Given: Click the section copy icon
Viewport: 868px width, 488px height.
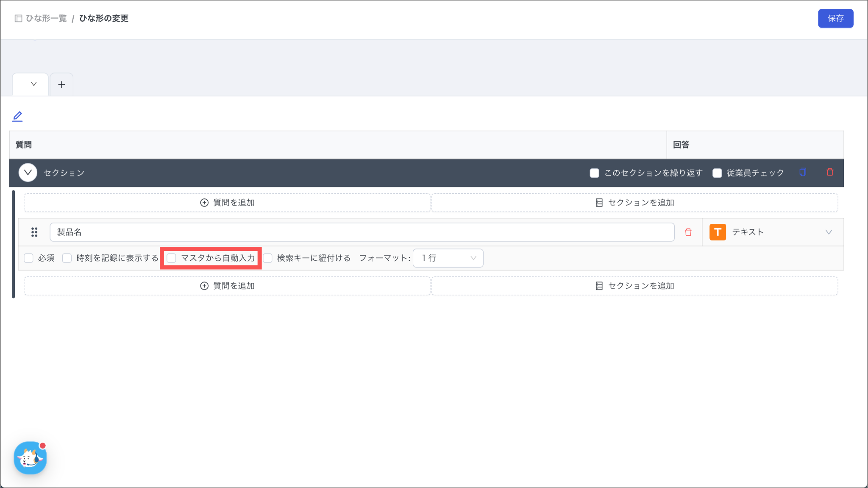Looking at the screenshot, I should point(803,172).
